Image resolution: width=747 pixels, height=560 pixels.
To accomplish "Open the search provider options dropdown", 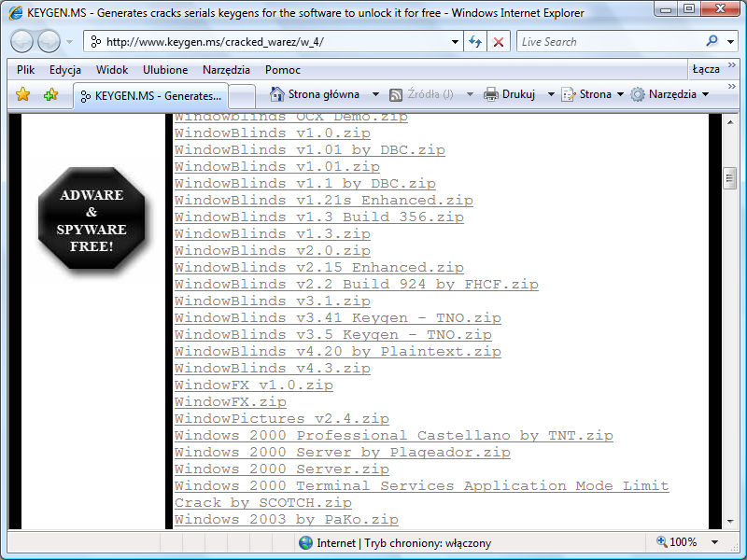I will coord(731,42).
